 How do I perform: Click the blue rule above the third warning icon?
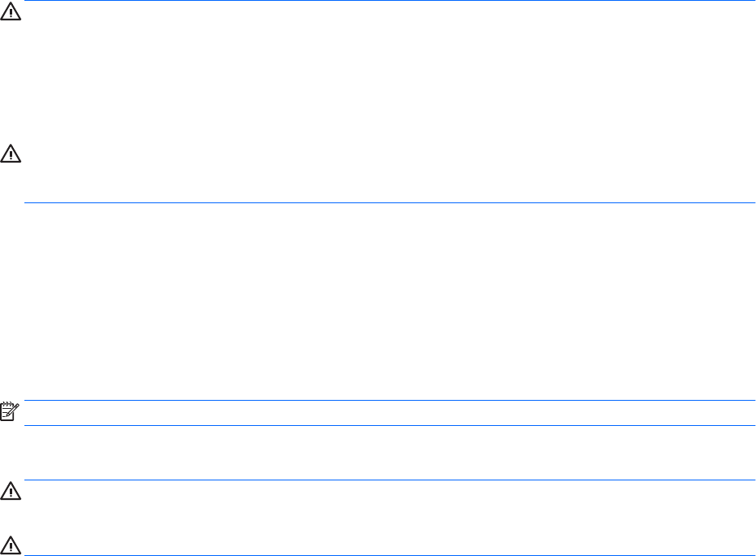coord(390,480)
